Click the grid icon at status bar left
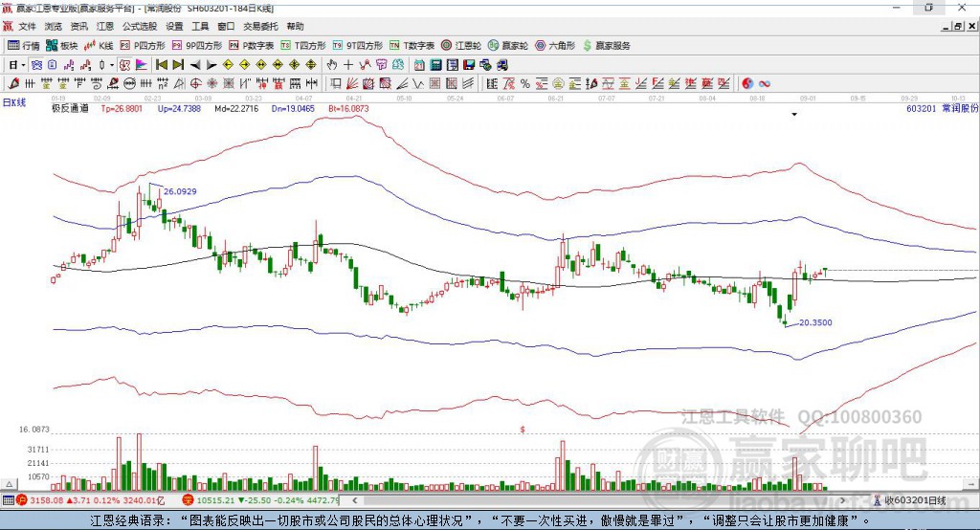 tap(8, 500)
